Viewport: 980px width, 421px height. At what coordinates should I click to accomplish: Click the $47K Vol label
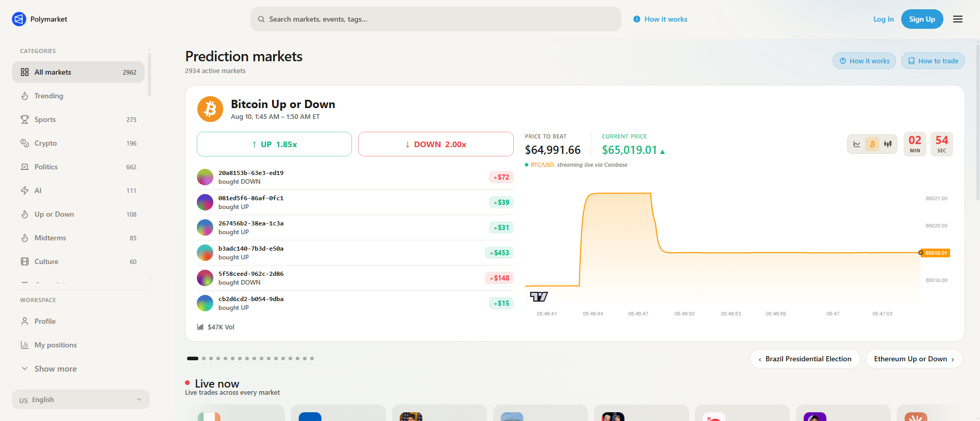click(216, 327)
